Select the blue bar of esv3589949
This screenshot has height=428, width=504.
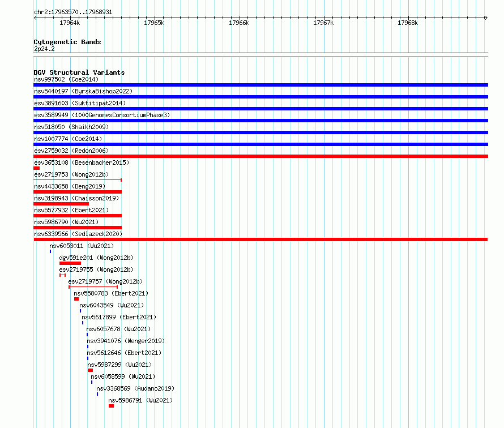(260, 121)
